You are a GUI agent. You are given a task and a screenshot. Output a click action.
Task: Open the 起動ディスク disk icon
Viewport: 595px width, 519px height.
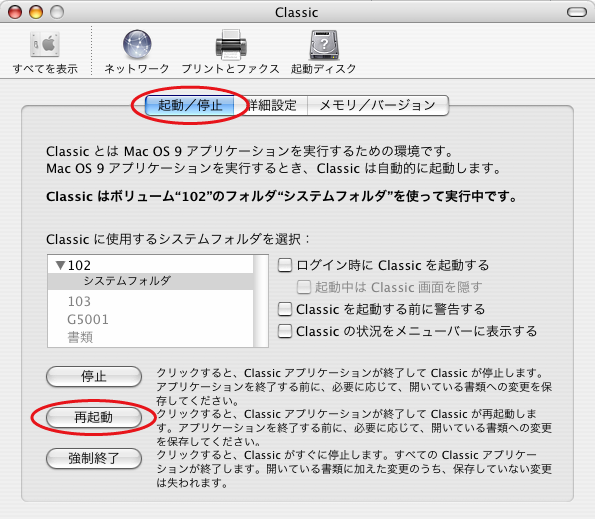[324, 45]
